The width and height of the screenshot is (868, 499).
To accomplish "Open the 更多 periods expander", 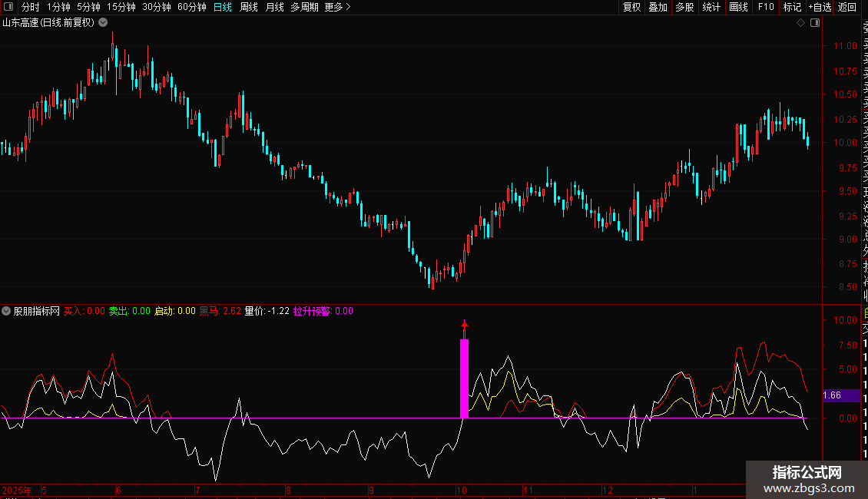I will (337, 8).
